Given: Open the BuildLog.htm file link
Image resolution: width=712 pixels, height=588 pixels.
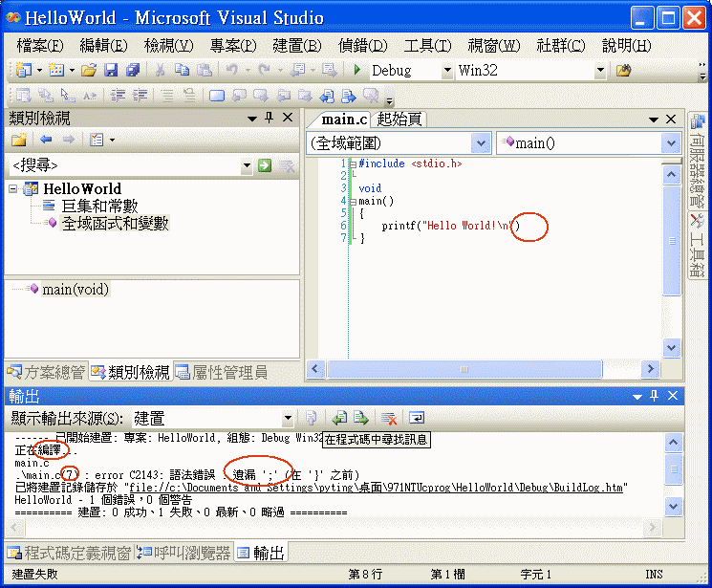Looking at the screenshot, I should 376,488.
